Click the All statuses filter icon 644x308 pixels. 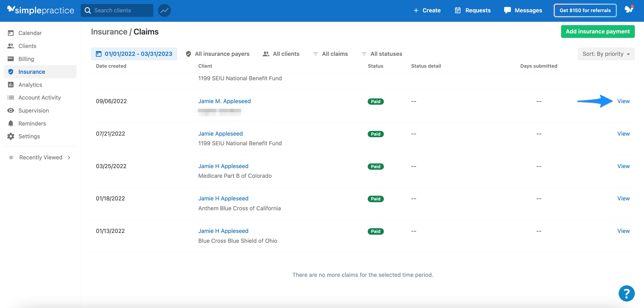(x=364, y=54)
